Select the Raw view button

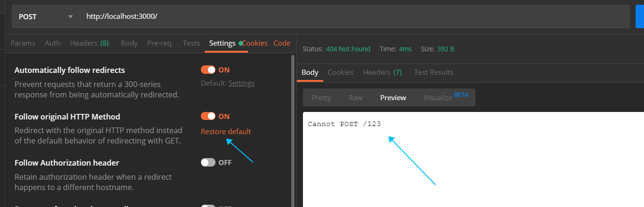356,97
